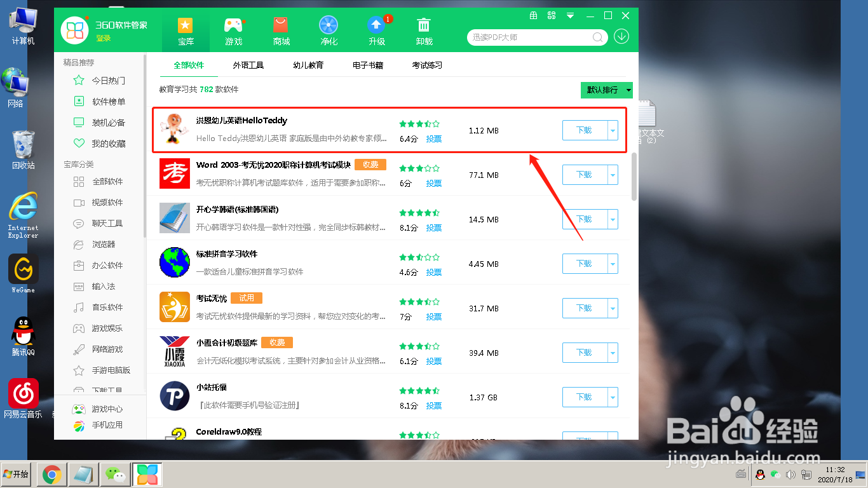Image resolution: width=868 pixels, height=488 pixels.
Task: Click the 试用 tag next to 考试无忧
Action: click(x=246, y=297)
